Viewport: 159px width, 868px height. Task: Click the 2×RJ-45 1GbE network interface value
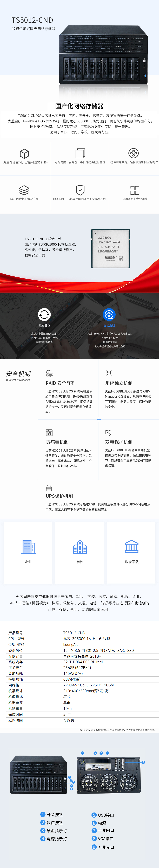pyautogui.click(x=89, y=685)
